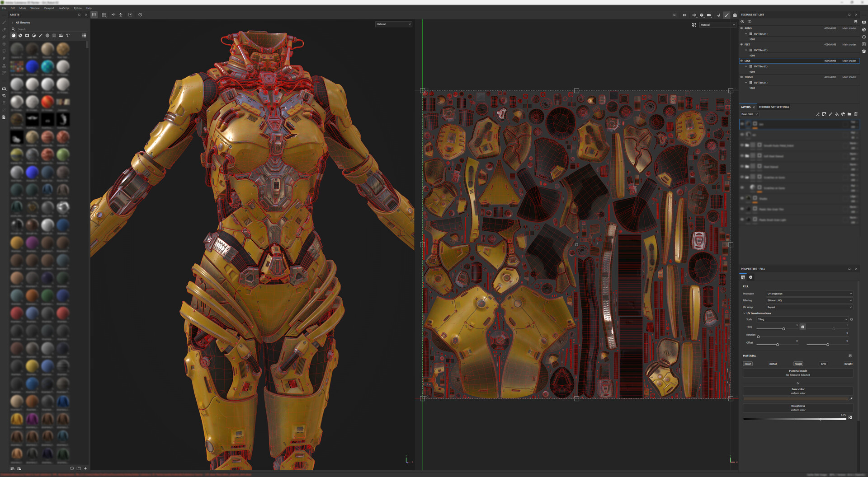Image resolution: width=868 pixels, height=477 pixels.
Task: Toggle the tiling lock in UV transformations
Action: [x=802, y=327]
